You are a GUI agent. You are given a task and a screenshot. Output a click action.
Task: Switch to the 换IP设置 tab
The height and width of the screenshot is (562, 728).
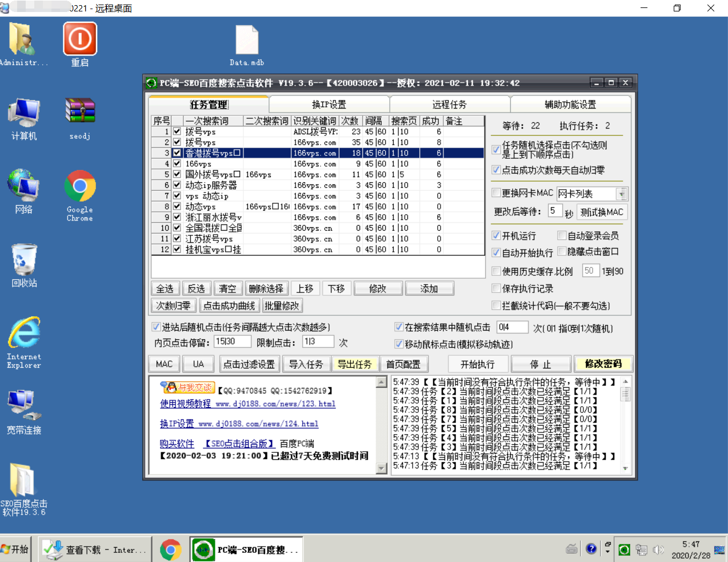[x=329, y=105]
